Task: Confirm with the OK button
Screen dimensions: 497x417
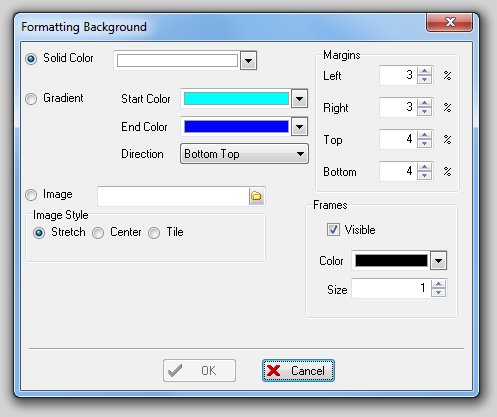Action: 199,370
